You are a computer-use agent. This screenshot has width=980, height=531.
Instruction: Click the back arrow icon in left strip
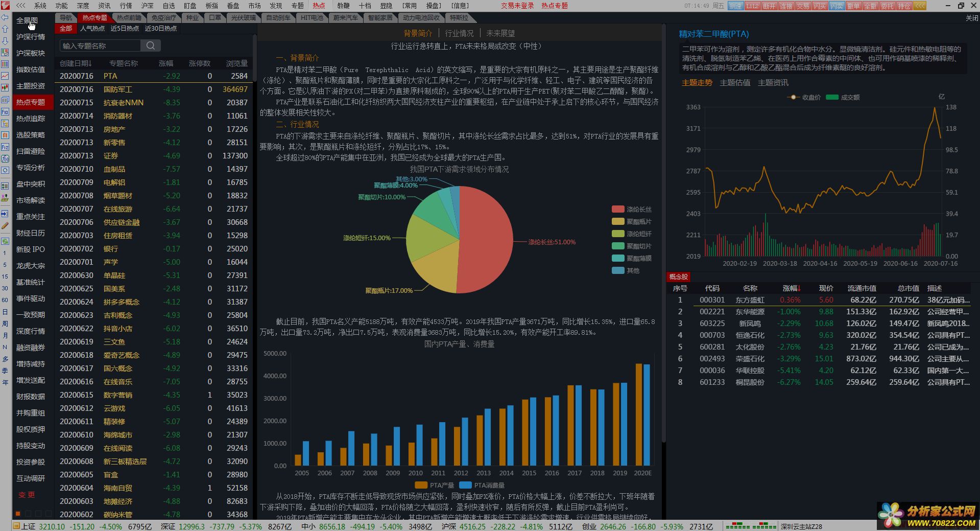(x=5, y=17)
